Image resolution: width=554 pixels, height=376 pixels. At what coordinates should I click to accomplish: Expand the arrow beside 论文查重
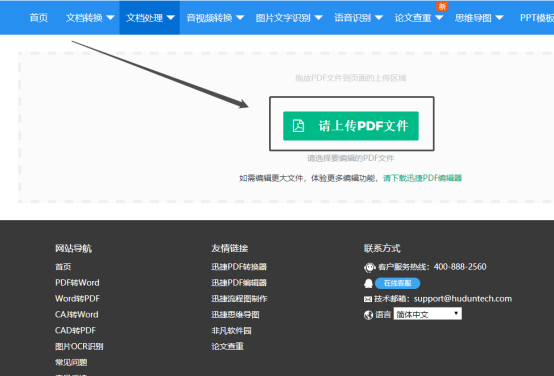[x=439, y=17]
